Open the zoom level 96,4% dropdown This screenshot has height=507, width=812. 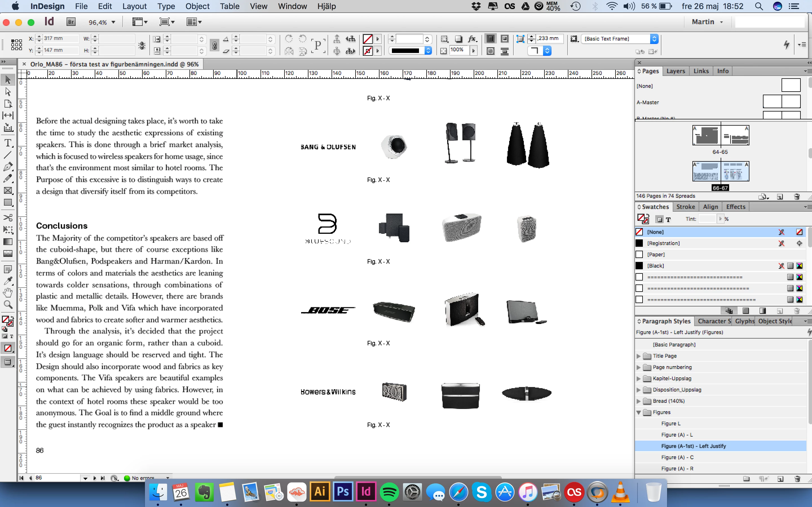[113, 22]
